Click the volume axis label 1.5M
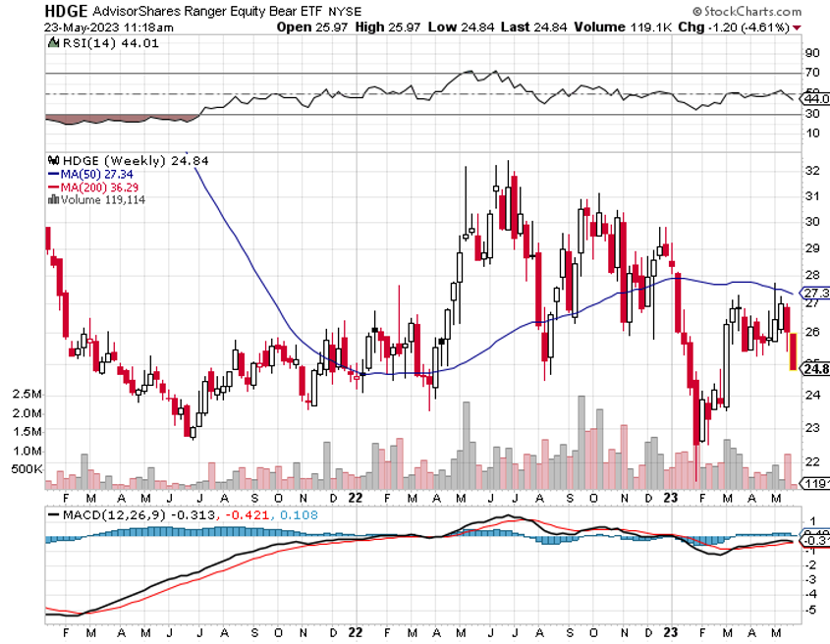Image resolution: width=830 pixels, height=644 pixels. click(27, 432)
